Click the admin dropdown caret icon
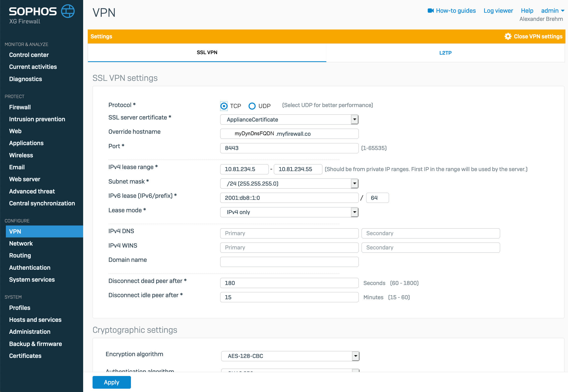Image resolution: width=568 pixels, height=392 pixels. [x=563, y=11]
